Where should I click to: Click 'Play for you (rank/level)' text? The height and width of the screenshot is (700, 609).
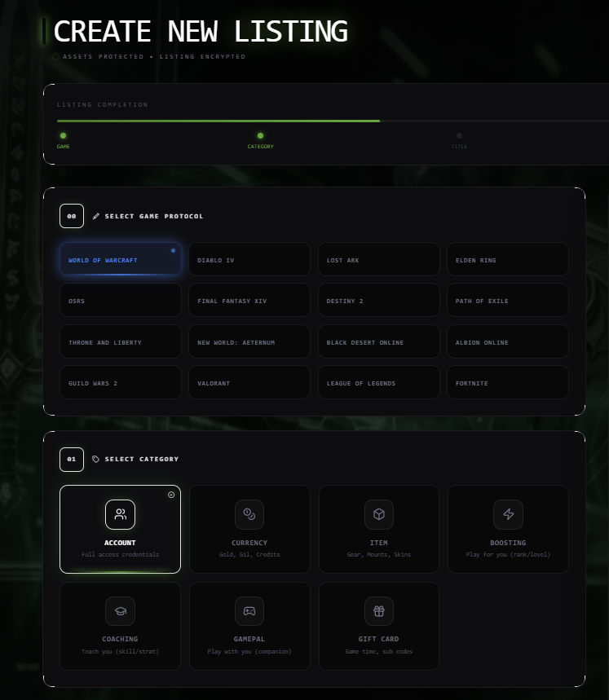(x=508, y=554)
